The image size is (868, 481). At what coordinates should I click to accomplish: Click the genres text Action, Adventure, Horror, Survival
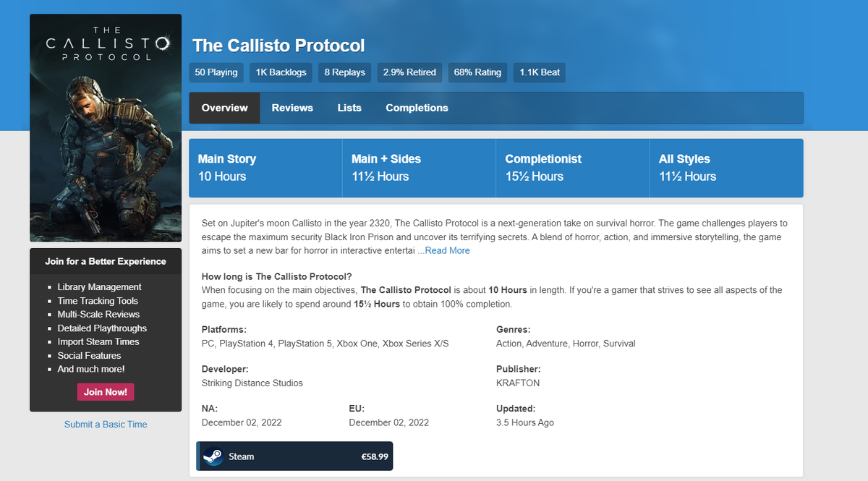566,344
